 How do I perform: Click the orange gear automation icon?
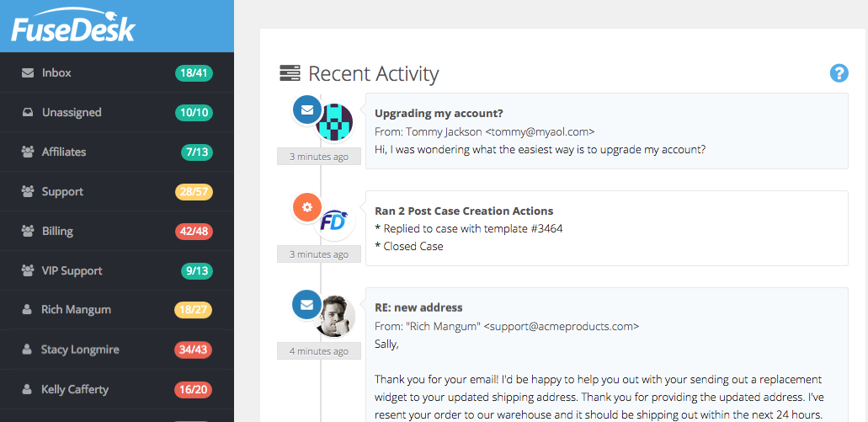[x=307, y=208]
